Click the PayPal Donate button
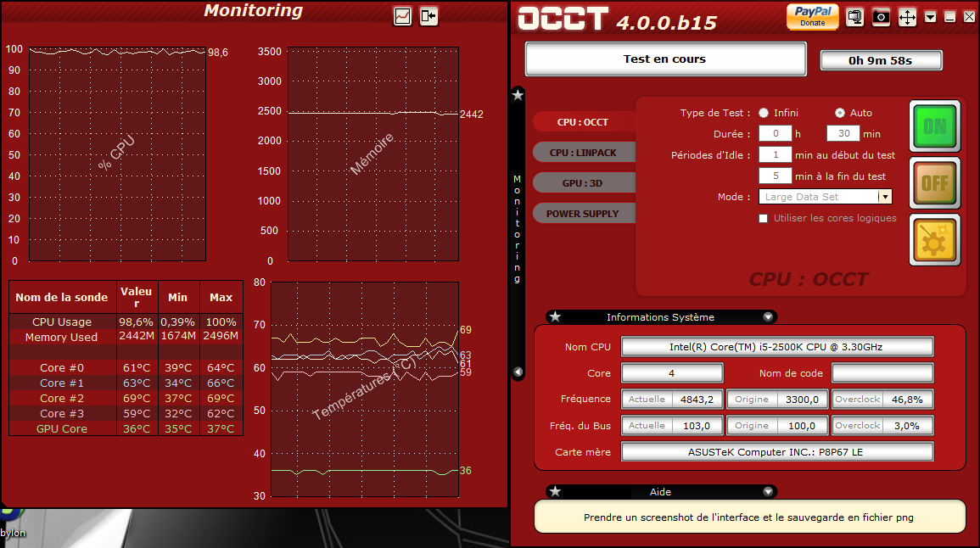 point(812,16)
